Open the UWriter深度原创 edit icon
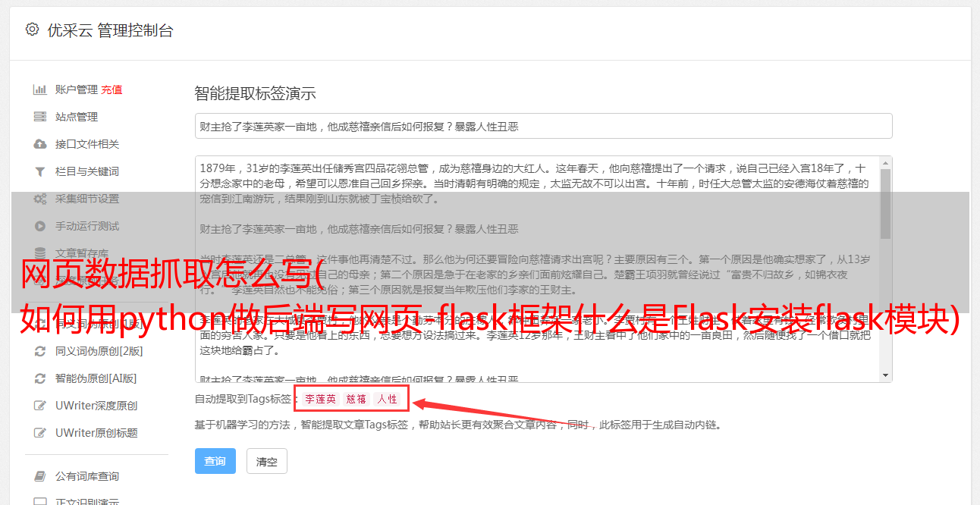The image size is (980, 505). pos(40,406)
